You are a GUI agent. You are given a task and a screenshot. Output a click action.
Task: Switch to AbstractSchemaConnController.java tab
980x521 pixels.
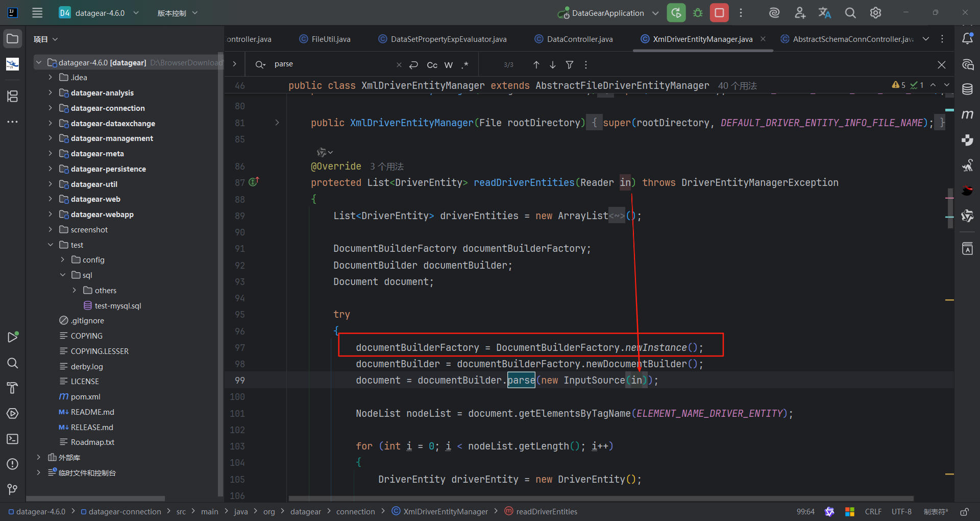click(x=847, y=39)
